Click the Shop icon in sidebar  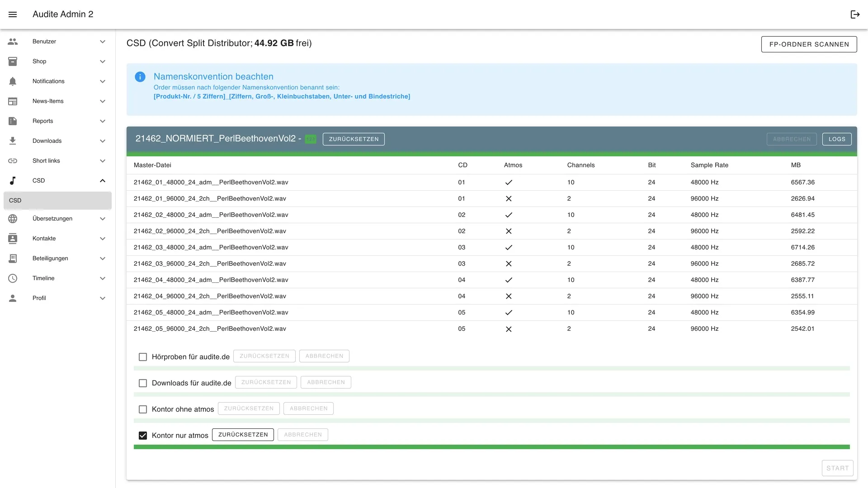click(13, 61)
